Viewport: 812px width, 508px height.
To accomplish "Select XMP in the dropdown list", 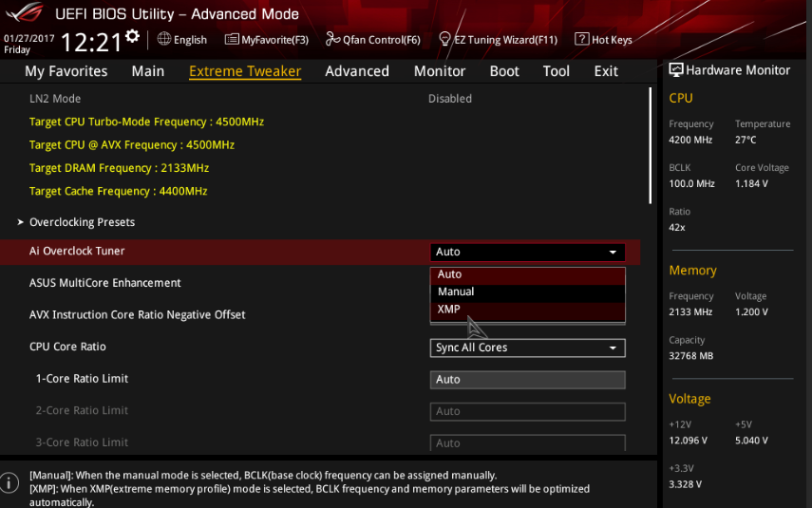I will pyautogui.click(x=527, y=310).
